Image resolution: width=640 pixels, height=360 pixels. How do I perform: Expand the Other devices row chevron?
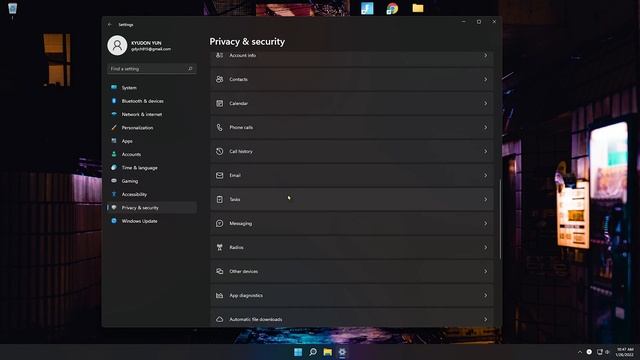point(485,271)
